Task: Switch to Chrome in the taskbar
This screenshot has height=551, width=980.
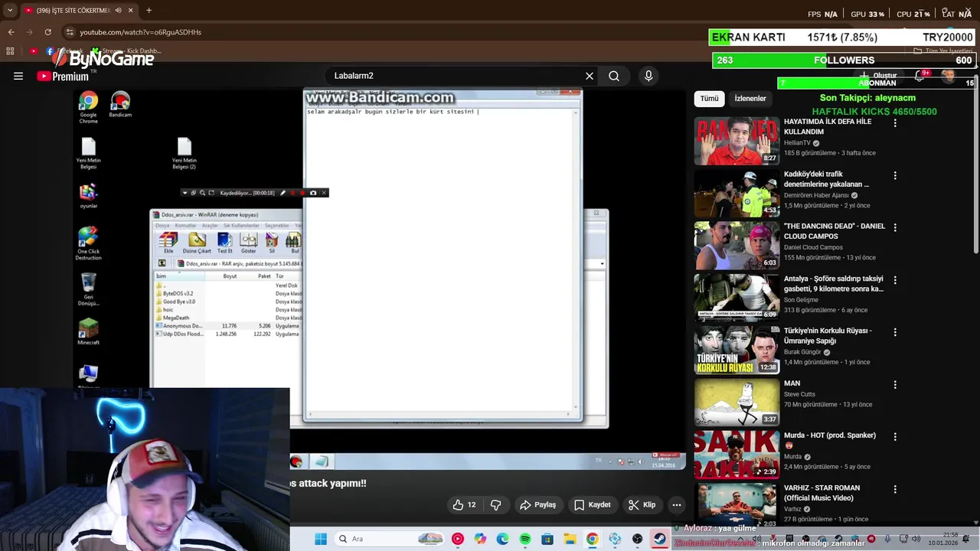Action: (x=593, y=539)
